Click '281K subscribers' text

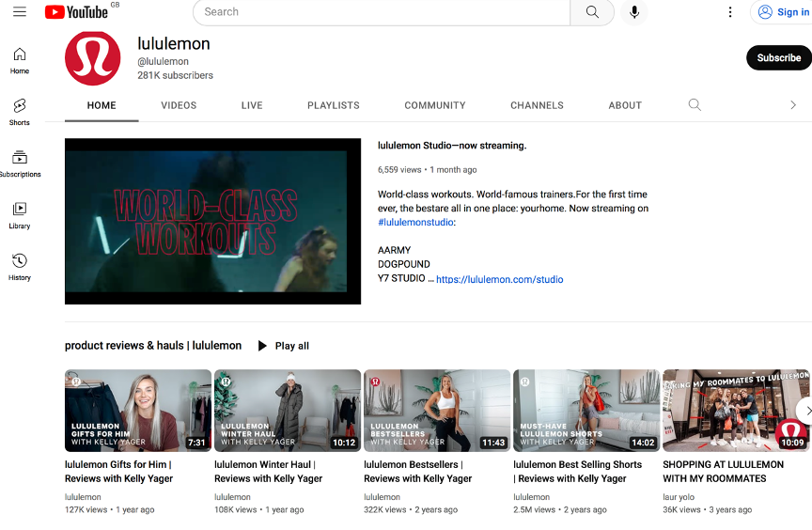(x=175, y=75)
